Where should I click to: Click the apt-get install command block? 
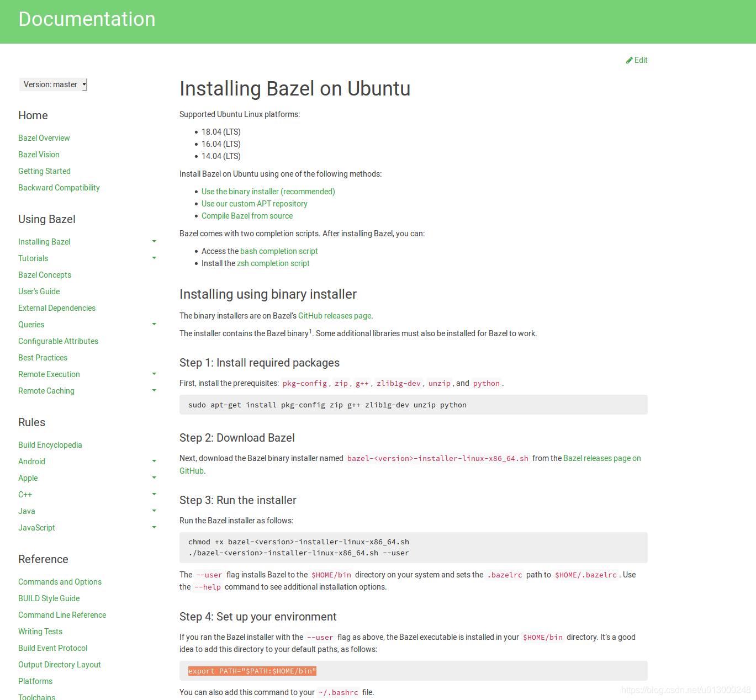tap(413, 405)
